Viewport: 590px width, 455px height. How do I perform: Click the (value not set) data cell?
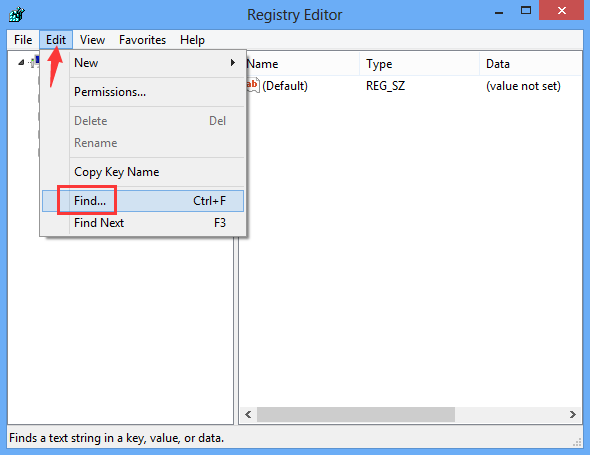(523, 86)
